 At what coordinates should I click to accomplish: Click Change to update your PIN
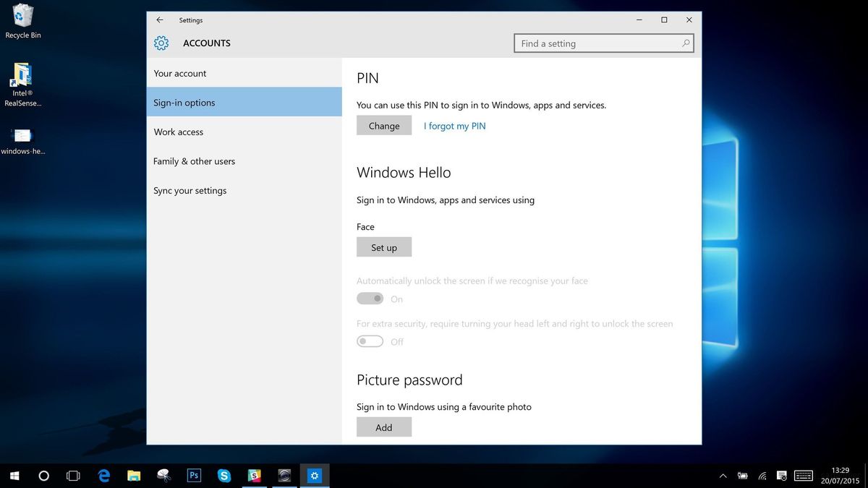pos(383,125)
